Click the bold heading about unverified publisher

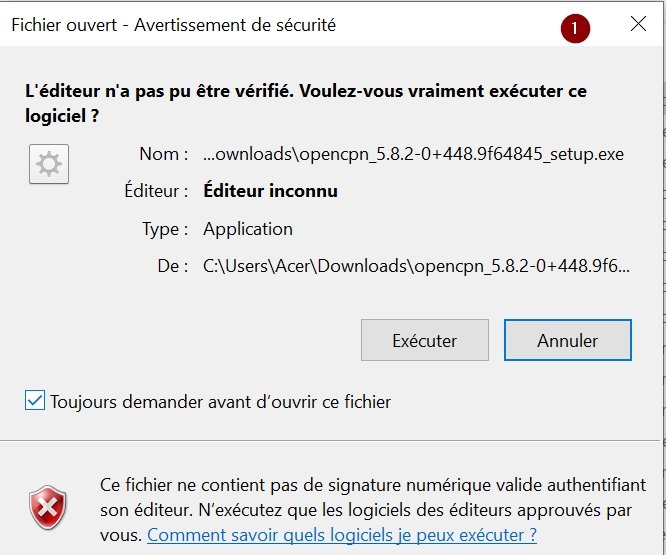[x=306, y=103]
